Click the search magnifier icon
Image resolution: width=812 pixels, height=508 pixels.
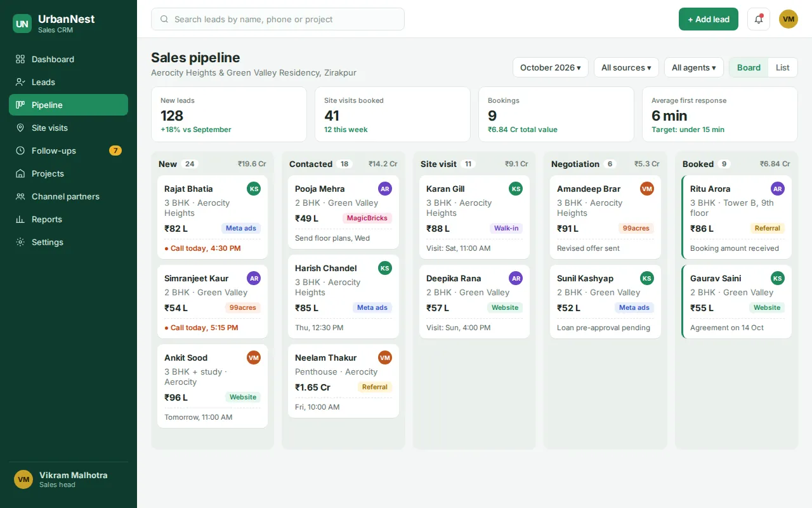tap(164, 19)
